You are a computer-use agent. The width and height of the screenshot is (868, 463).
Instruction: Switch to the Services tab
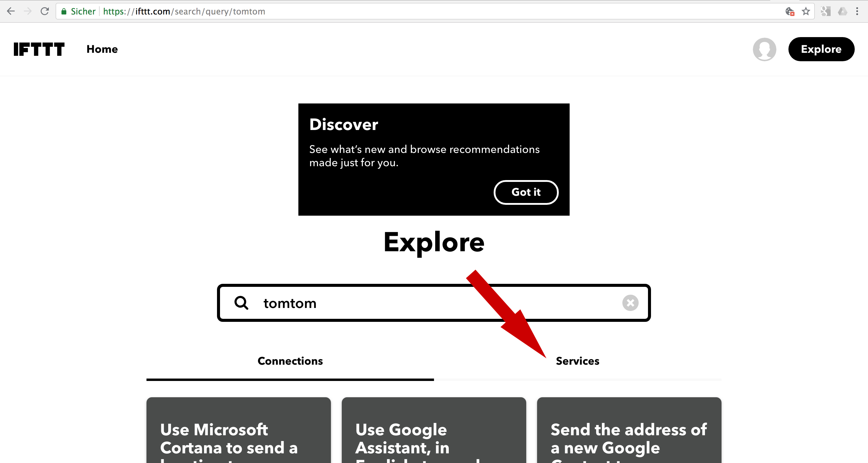point(577,361)
